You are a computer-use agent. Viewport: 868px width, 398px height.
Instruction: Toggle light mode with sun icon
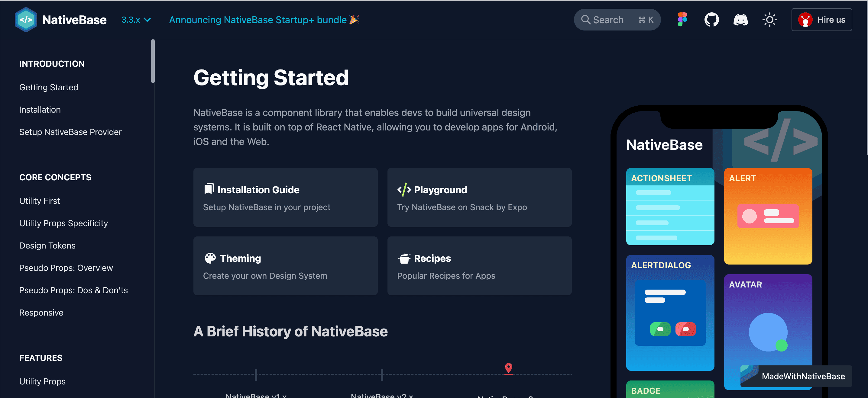click(769, 20)
